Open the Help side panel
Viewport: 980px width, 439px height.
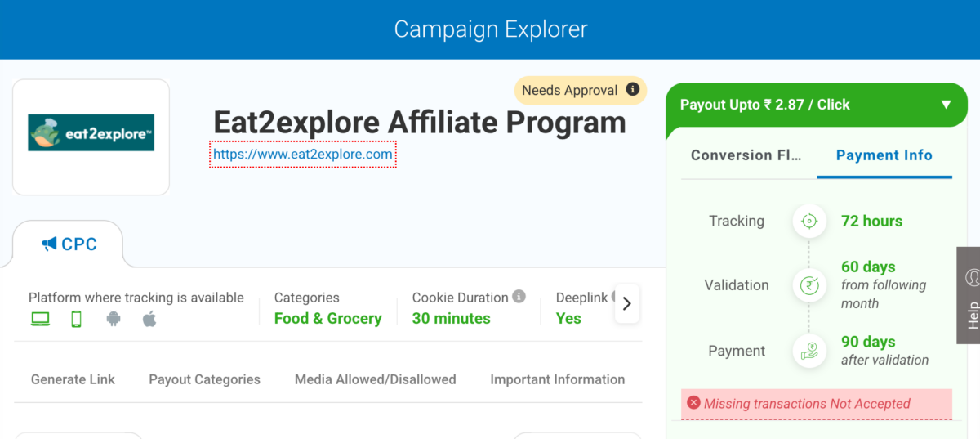(x=969, y=295)
